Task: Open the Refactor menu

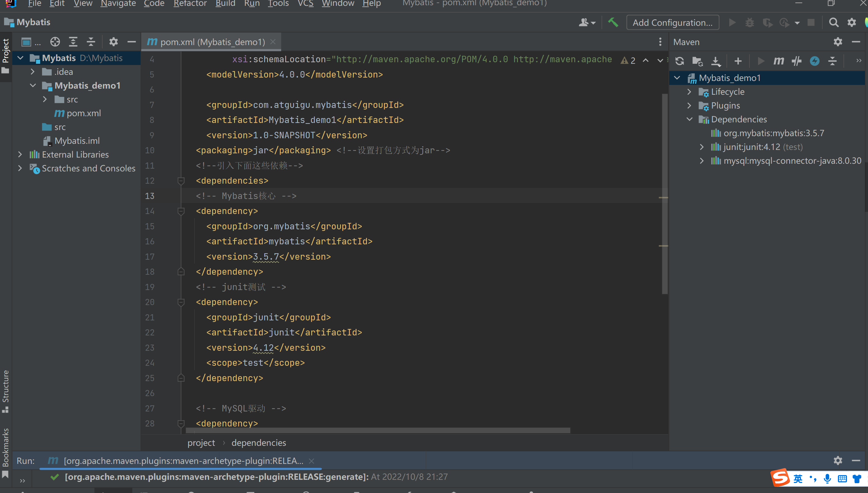Action: [190, 4]
